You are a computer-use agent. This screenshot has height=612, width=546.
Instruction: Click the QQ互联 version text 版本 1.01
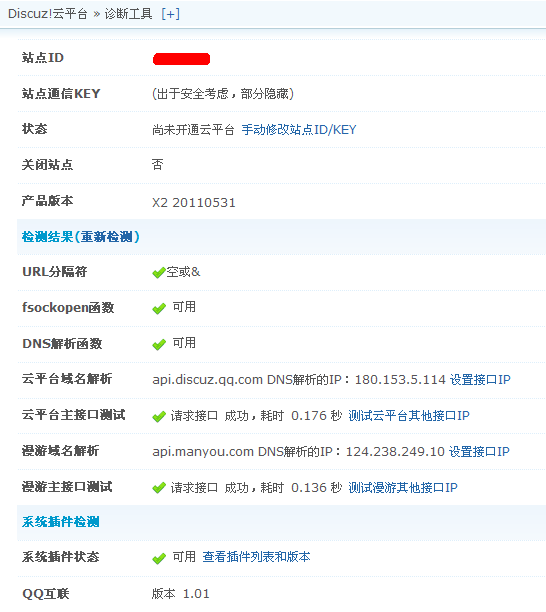pos(181,594)
